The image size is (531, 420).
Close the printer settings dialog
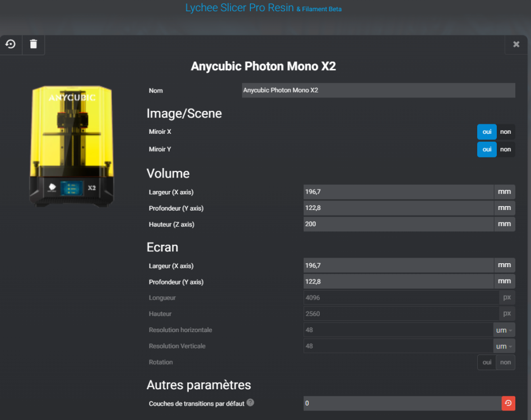point(516,44)
